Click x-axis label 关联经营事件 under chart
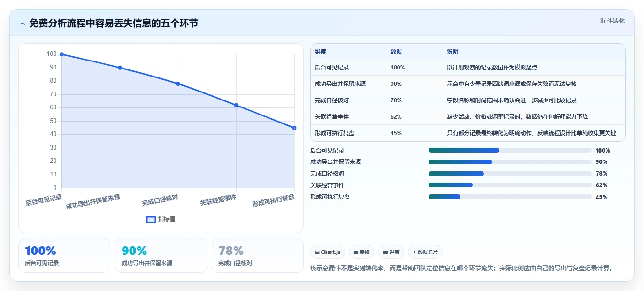The width and height of the screenshot is (644, 291). point(218,200)
